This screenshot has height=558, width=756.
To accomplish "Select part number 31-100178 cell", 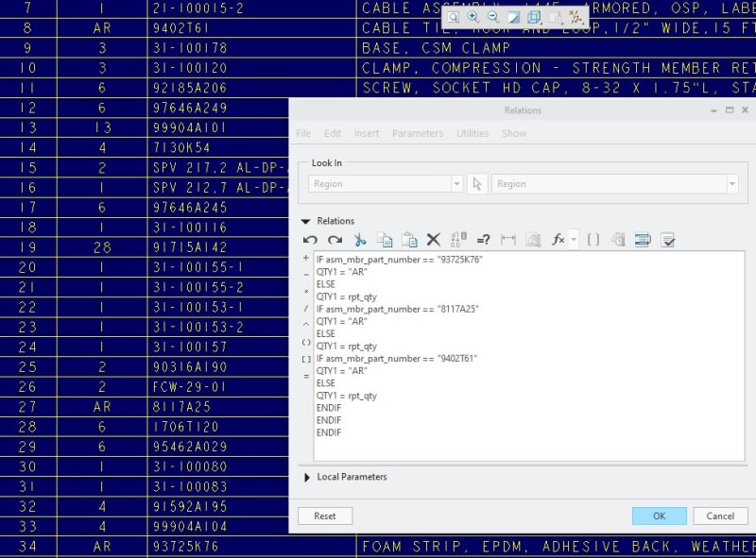I will coord(190,48).
